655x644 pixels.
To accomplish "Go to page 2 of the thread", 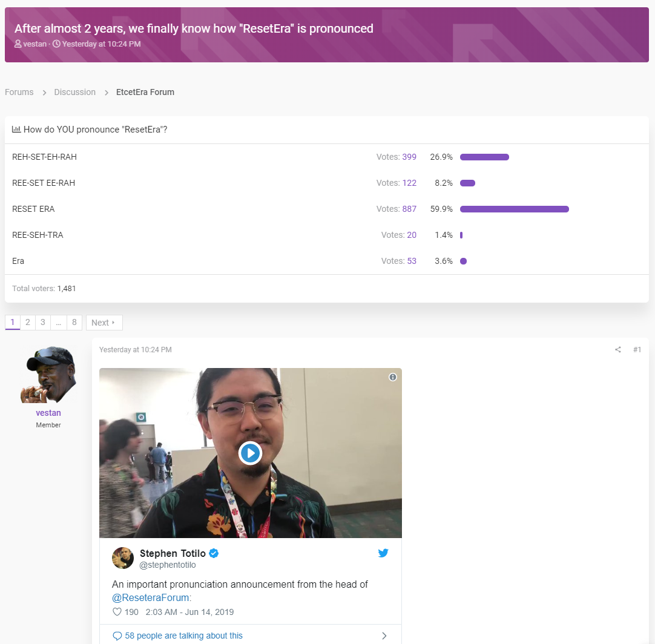I will [28, 323].
